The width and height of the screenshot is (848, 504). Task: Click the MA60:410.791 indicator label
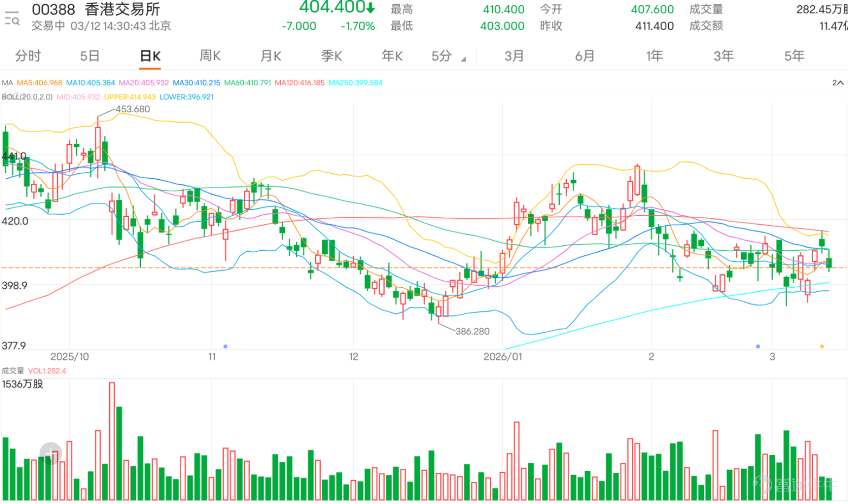pyautogui.click(x=248, y=83)
